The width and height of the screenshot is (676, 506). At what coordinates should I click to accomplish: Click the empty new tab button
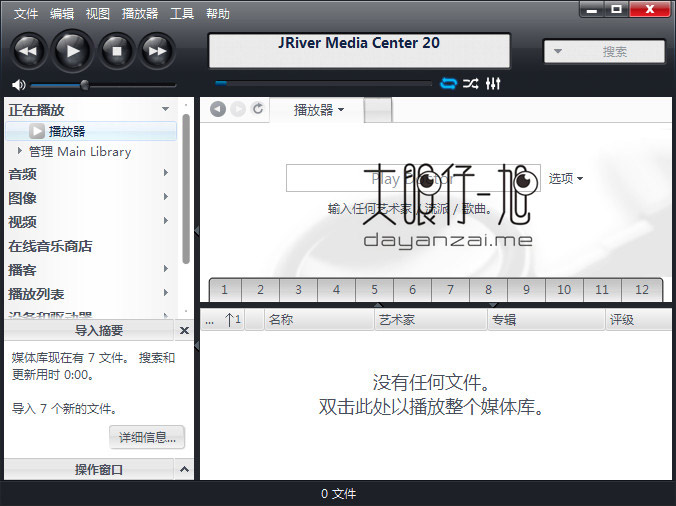point(378,110)
